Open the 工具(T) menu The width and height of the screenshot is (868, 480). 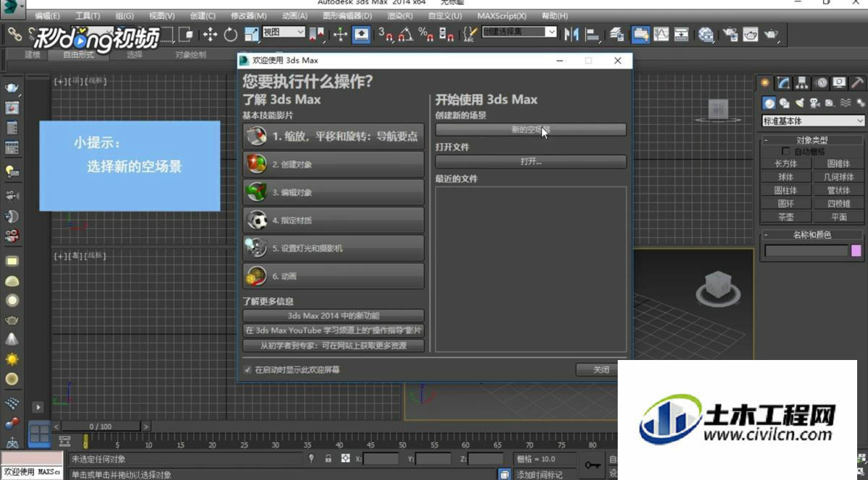click(x=88, y=15)
